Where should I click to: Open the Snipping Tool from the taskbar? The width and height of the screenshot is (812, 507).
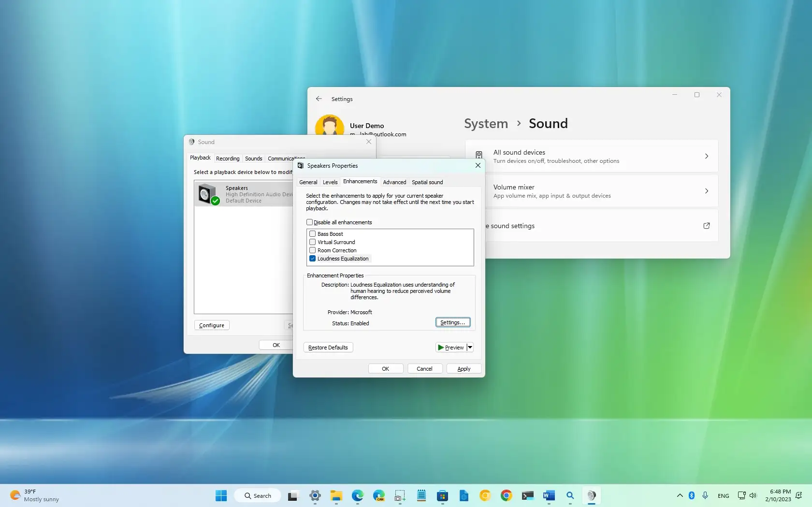pyautogui.click(x=400, y=495)
